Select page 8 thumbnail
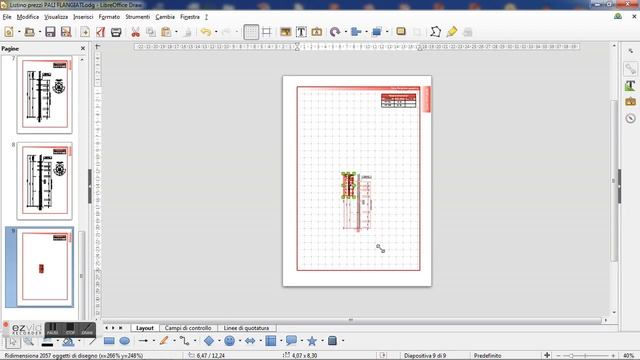Image resolution: width=640 pixels, height=360 pixels. pos(44,181)
